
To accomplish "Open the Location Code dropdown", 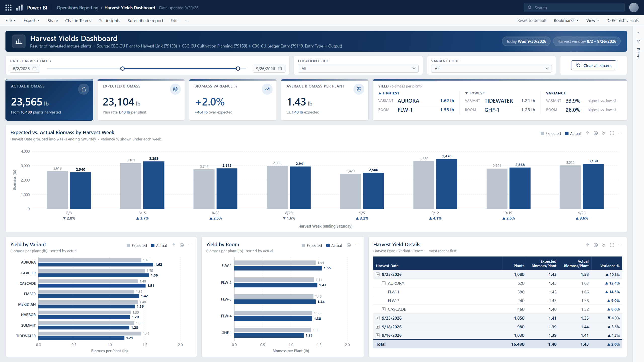I will (x=358, y=69).
